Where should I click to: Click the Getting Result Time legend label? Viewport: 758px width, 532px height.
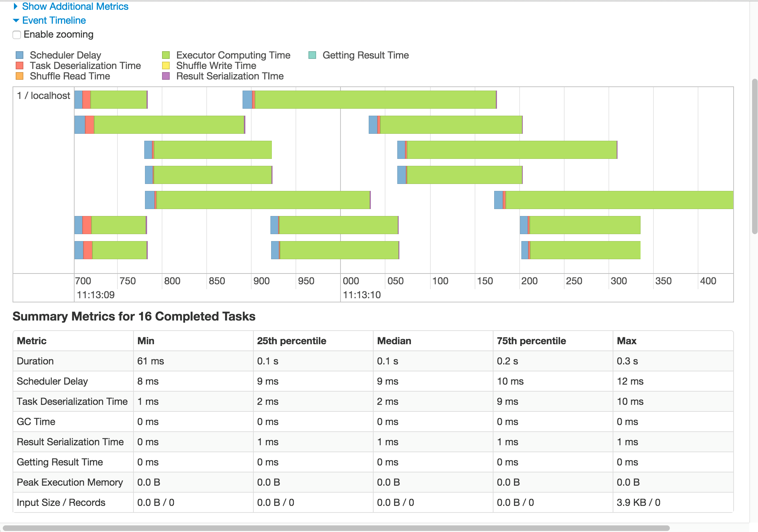[x=366, y=55]
